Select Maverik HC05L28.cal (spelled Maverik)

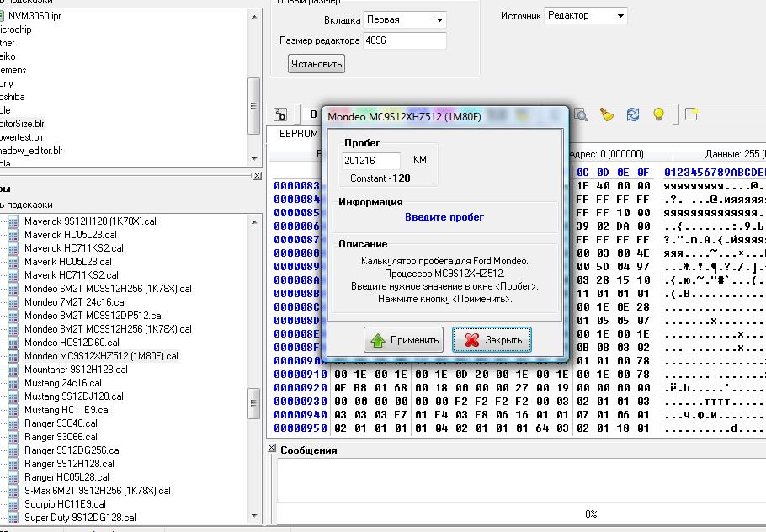68,262
